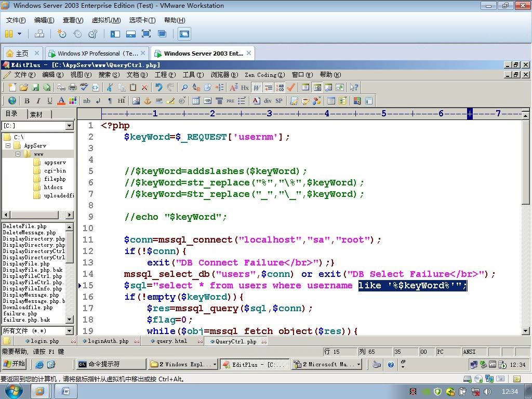Screen dimensions: 532x399
Task: Open the drive selector [C:] dropdown
Action: click(70, 126)
